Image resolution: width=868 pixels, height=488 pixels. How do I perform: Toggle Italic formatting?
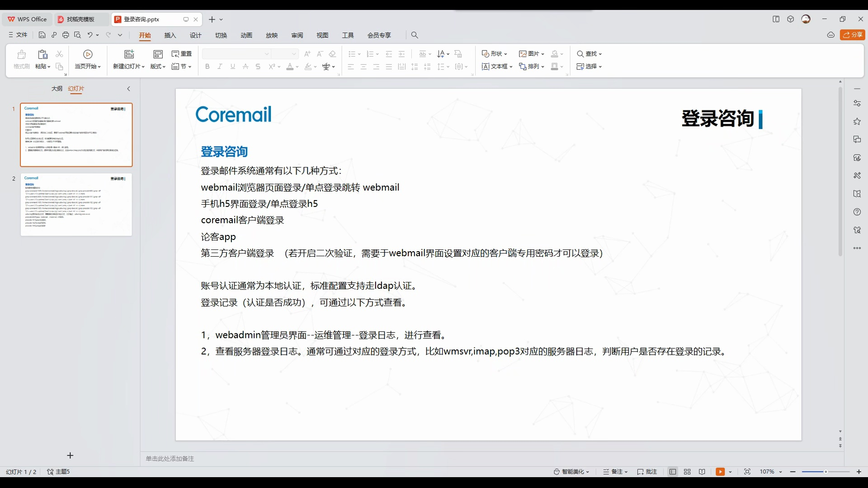220,66
